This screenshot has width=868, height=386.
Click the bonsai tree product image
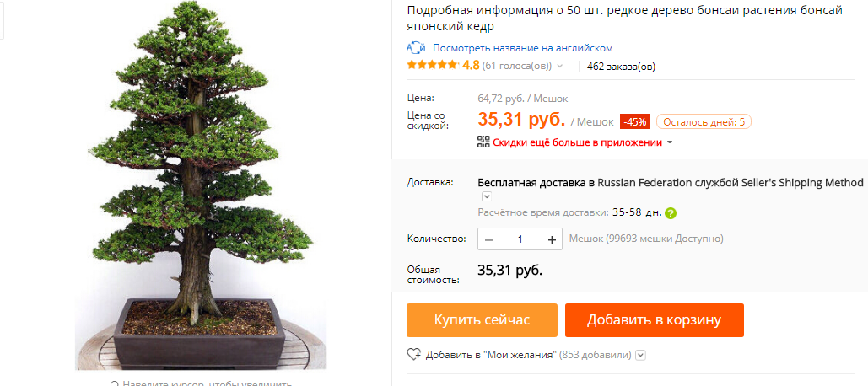(x=201, y=185)
